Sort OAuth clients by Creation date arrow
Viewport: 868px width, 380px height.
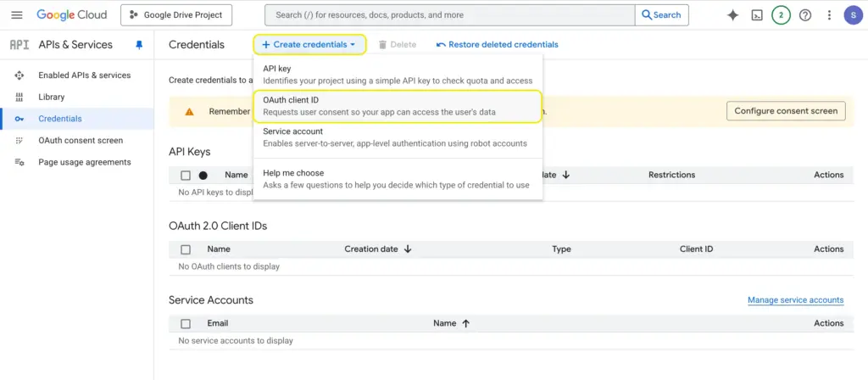[x=408, y=249]
